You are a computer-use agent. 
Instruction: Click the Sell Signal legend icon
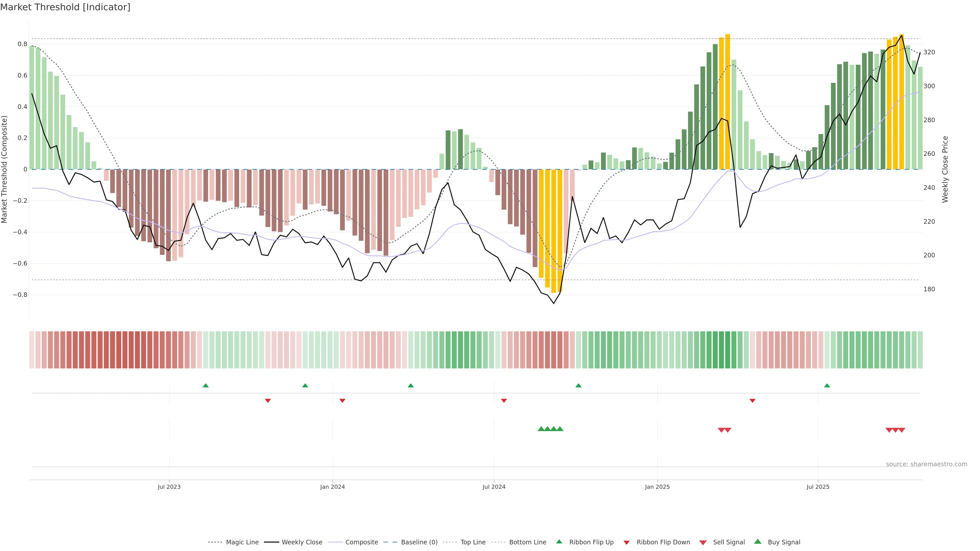703,542
